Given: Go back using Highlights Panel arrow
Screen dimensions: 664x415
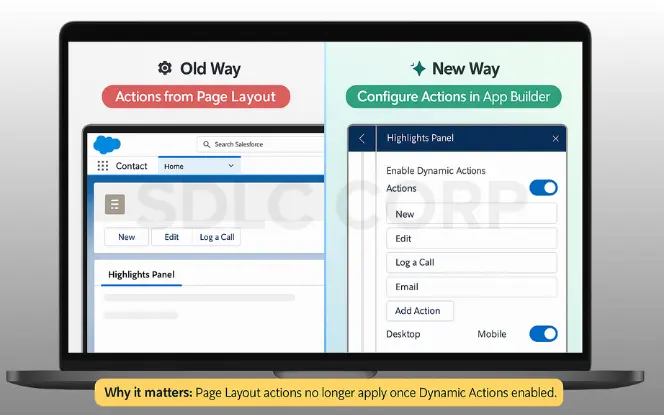Looking at the screenshot, I should [x=362, y=138].
